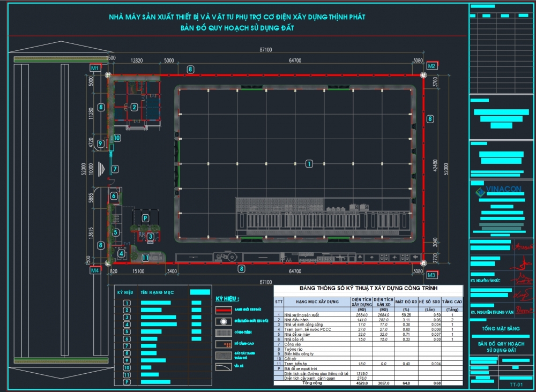
Task: Click the drawing title 'BẢN ĐỒ QUY HOẠCH SỬ DỤNG ĐẤT'
Action: pos(237,27)
